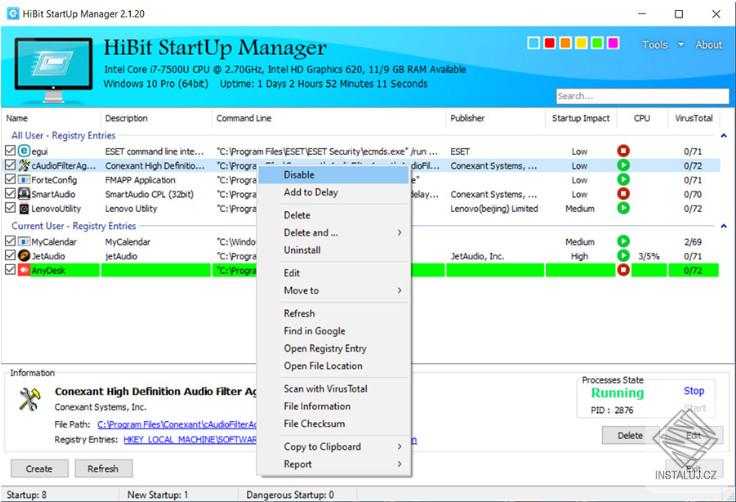Choose Find in Google
The image size is (736, 502).
[x=335, y=331]
